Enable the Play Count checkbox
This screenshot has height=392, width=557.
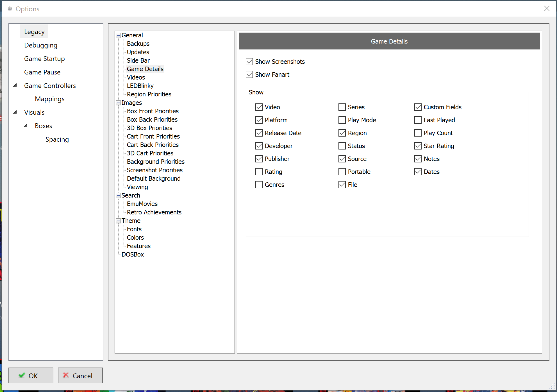[x=418, y=133]
